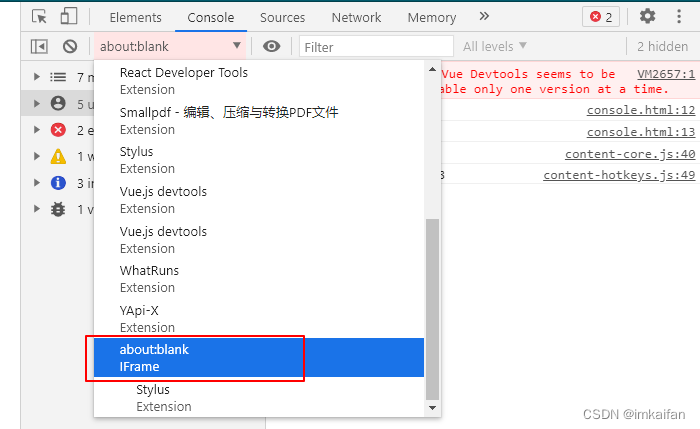Click the 2 errors counter badge
700x429 pixels.
tap(601, 17)
